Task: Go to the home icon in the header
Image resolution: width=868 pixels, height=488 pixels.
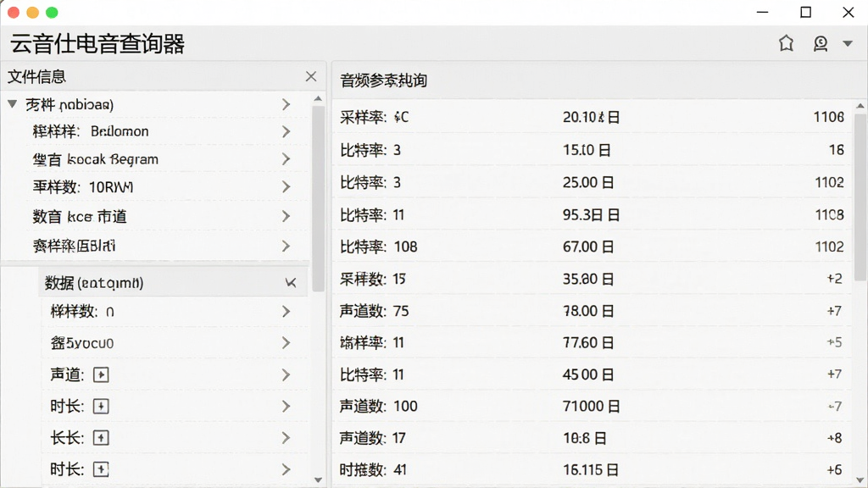Action: 786,43
